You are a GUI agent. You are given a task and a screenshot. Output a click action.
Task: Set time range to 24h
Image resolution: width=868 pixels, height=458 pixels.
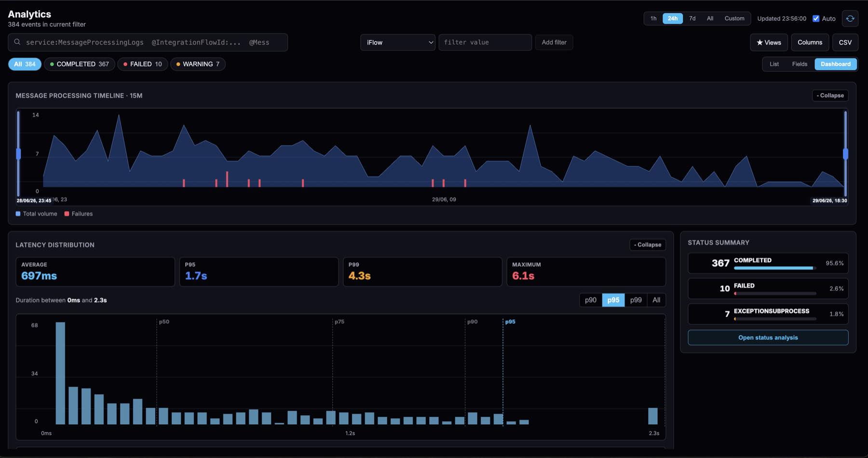point(673,18)
